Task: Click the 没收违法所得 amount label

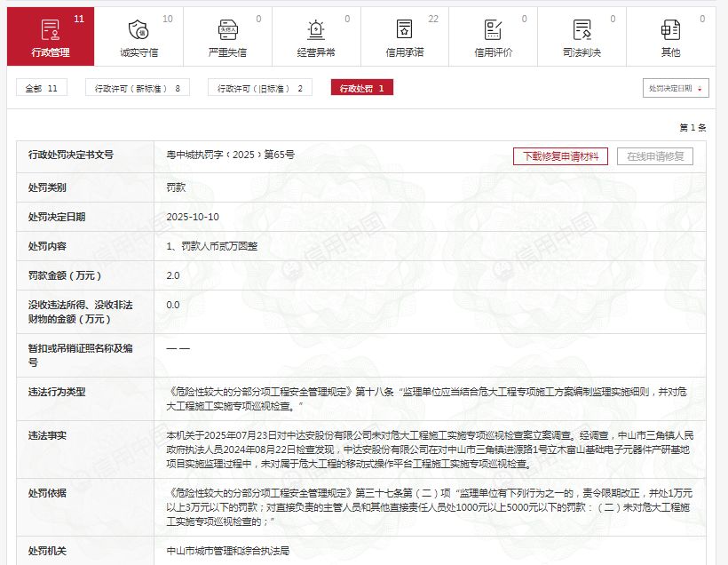Action: pos(80,312)
